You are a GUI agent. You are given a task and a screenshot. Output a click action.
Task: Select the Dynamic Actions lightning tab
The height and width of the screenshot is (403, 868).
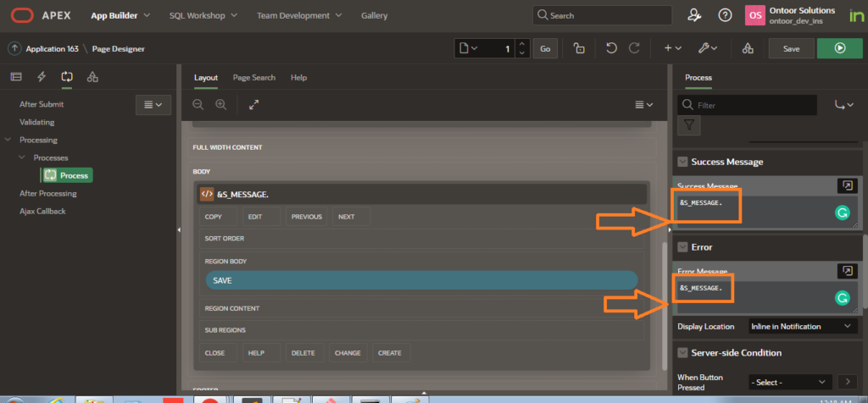pyautogui.click(x=42, y=77)
